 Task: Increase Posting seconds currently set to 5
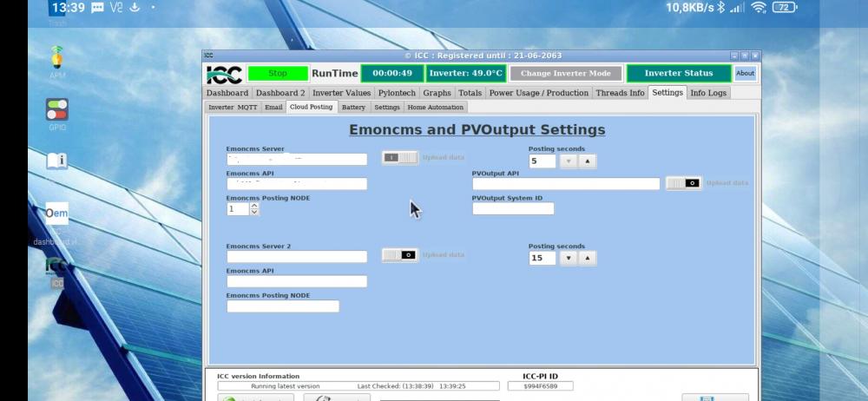588,161
